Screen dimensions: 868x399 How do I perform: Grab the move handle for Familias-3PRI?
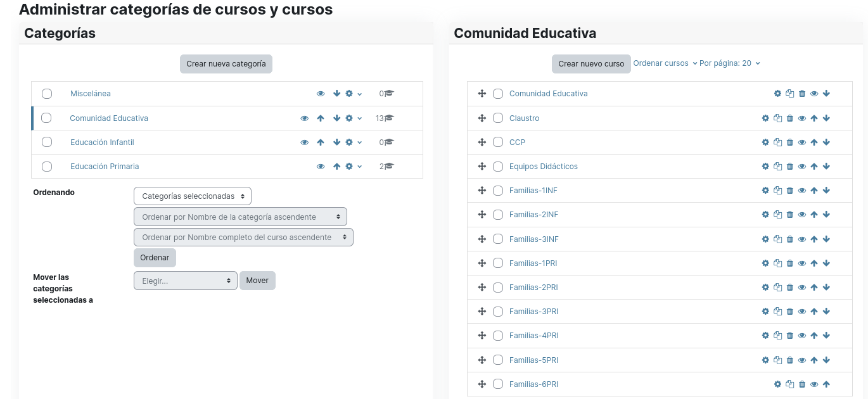(x=482, y=312)
